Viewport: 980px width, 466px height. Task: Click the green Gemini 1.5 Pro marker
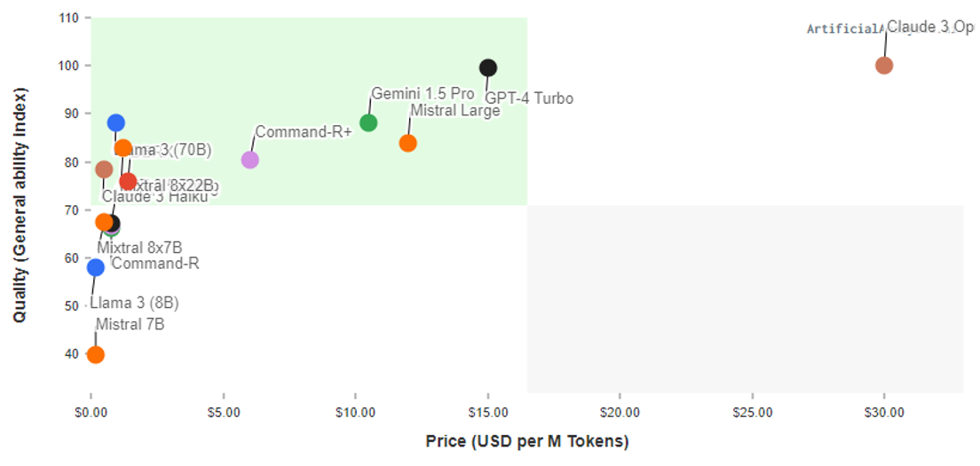368,122
